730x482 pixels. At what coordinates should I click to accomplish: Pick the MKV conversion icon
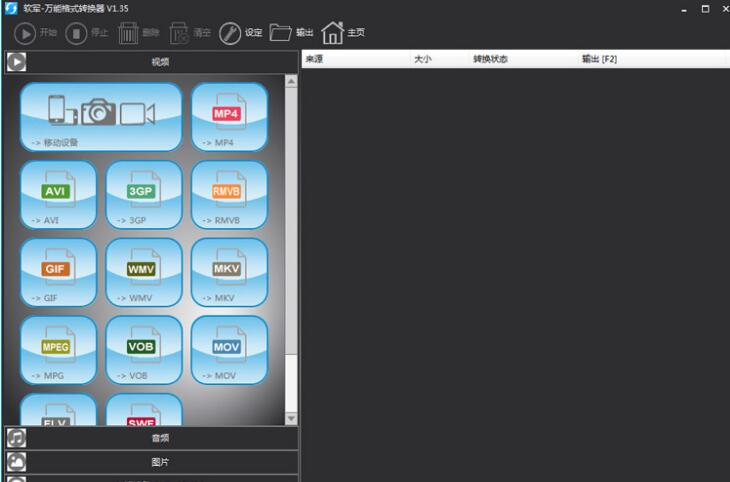229,272
